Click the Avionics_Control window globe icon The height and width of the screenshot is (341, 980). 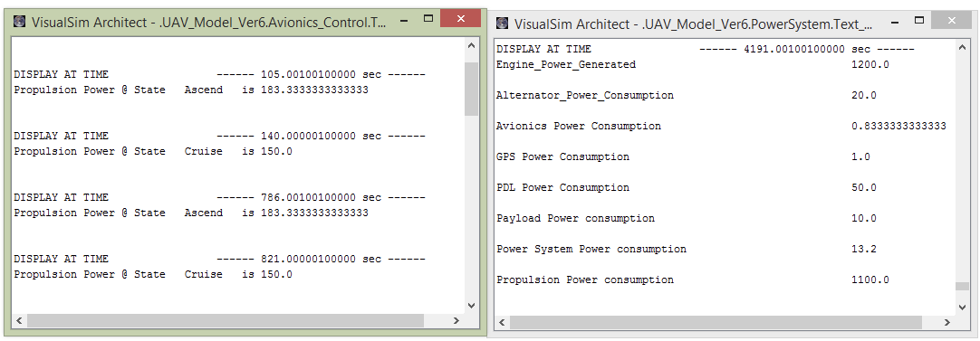(x=20, y=22)
